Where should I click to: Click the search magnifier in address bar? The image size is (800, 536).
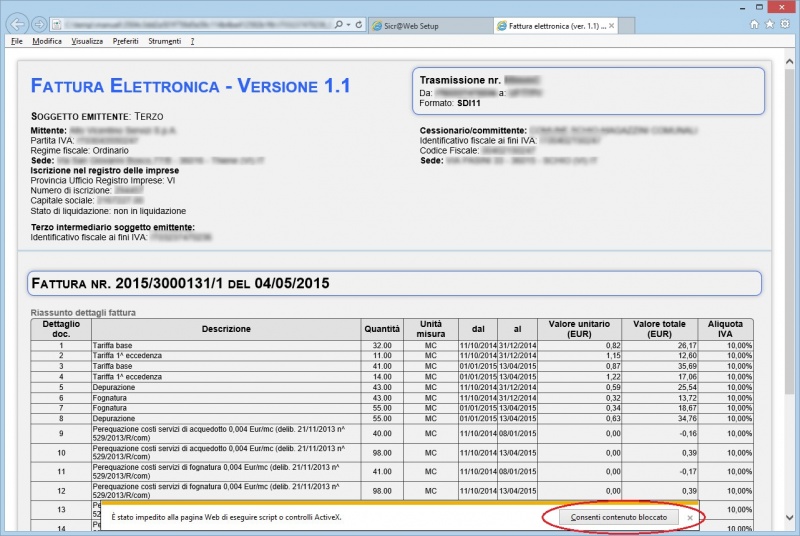click(x=337, y=24)
